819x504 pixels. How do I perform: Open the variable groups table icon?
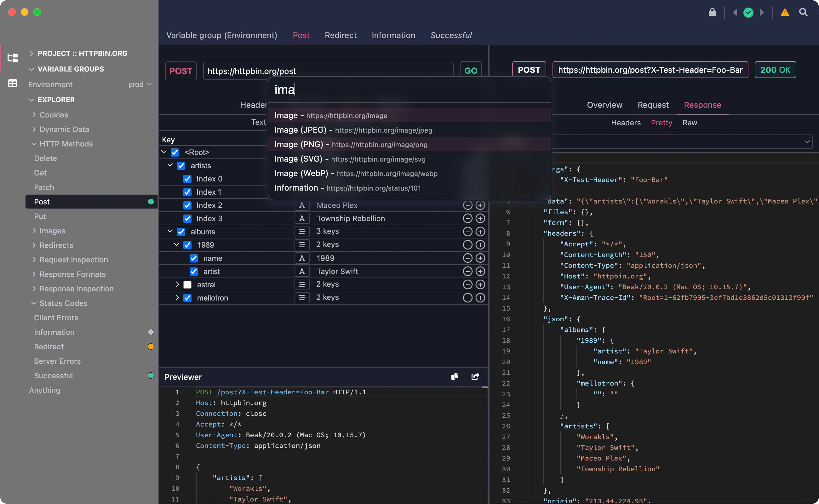[x=12, y=83]
